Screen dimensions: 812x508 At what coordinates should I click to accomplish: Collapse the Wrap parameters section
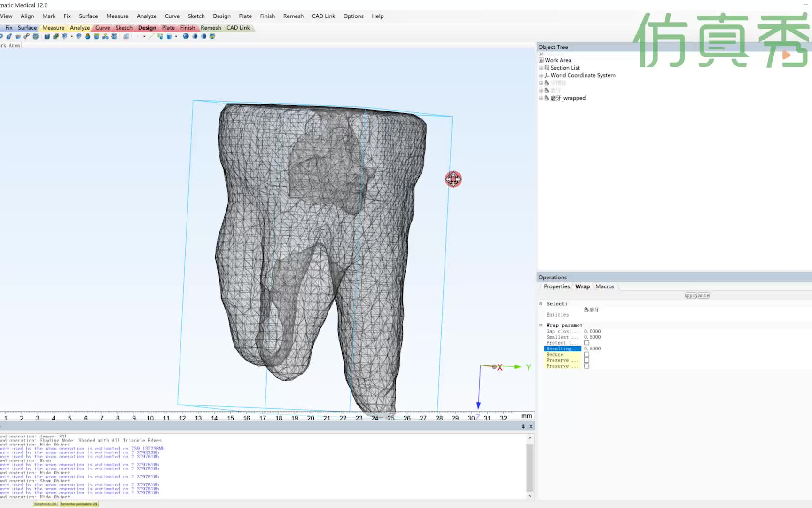coord(541,325)
